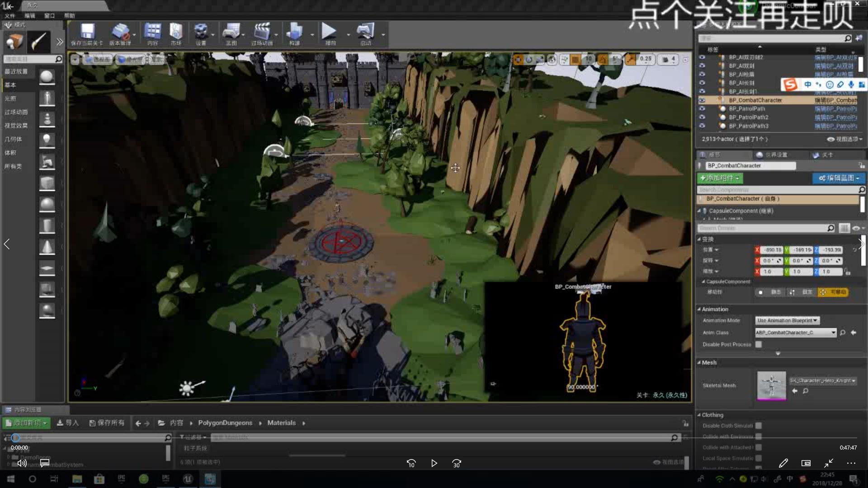Viewport: 868px width, 488px height.
Task: Toggle visibility of BP_PatrolPath actor
Action: click(702, 109)
